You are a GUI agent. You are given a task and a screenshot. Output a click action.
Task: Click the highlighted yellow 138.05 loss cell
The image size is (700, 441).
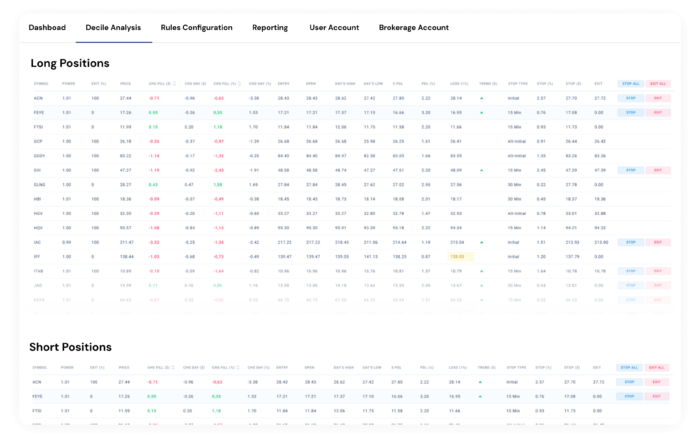pos(460,257)
